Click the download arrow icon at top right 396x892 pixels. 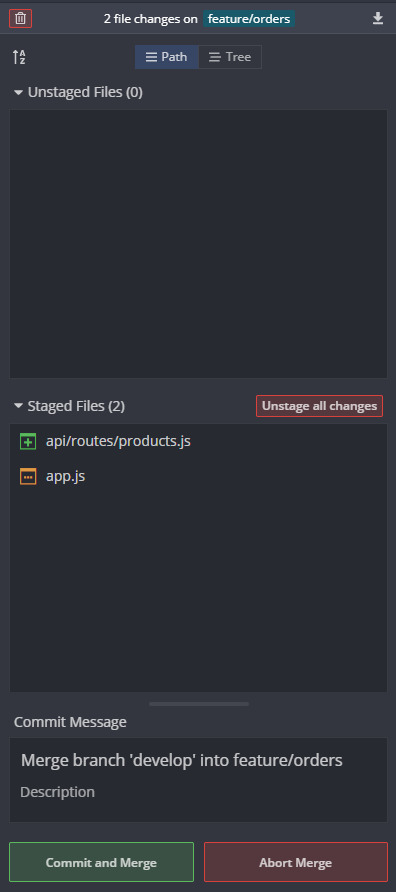pos(378,19)
